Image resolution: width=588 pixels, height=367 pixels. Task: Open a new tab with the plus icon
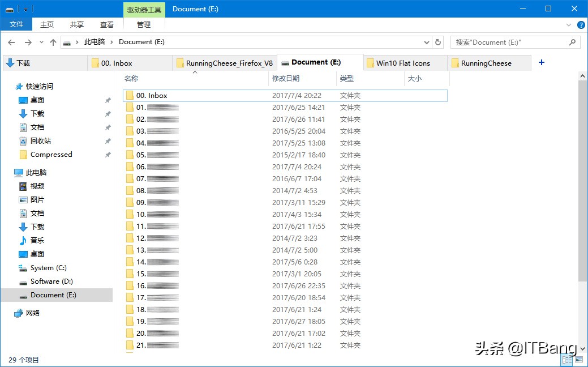click(543, 62)
